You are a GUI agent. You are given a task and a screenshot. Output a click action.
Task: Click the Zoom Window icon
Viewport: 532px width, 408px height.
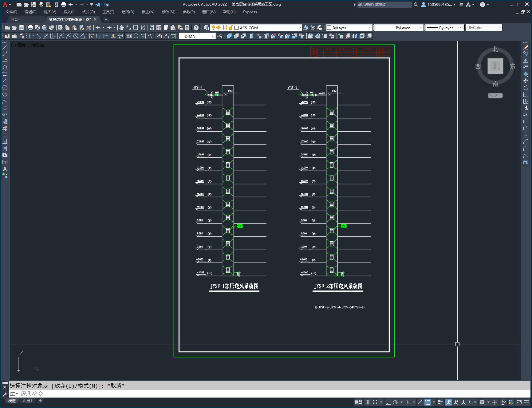(136, 28)
